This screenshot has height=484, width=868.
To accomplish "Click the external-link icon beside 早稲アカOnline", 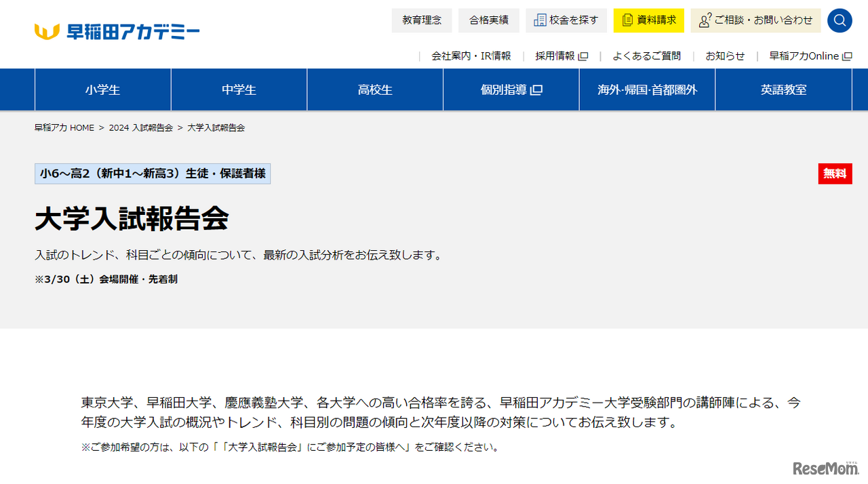I will point(848,56).
